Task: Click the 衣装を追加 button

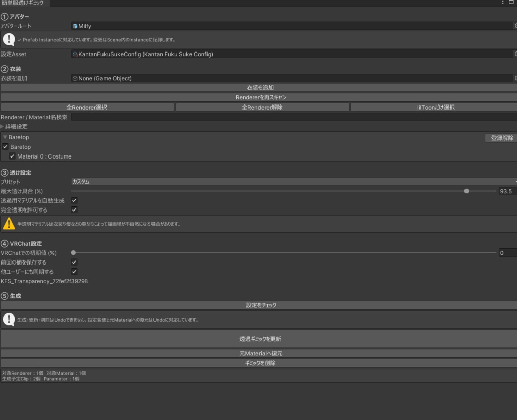Action: tap(258, 88)
